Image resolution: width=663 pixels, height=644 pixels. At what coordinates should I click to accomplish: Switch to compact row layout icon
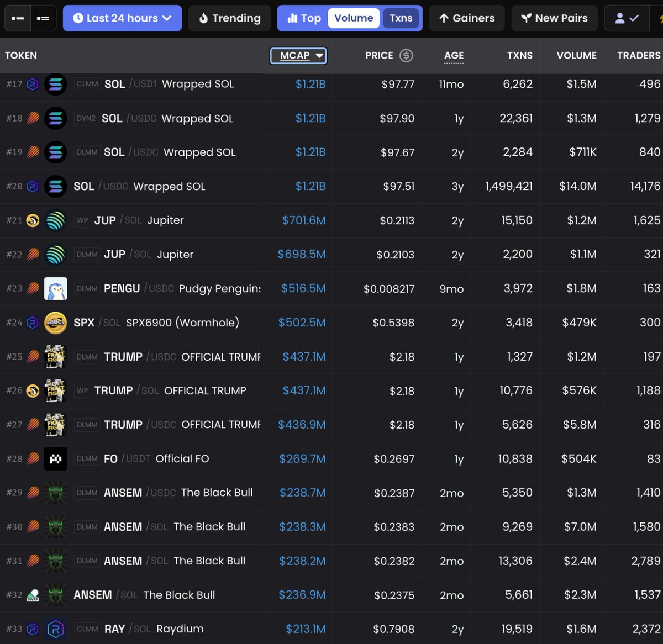pos(18,18)
